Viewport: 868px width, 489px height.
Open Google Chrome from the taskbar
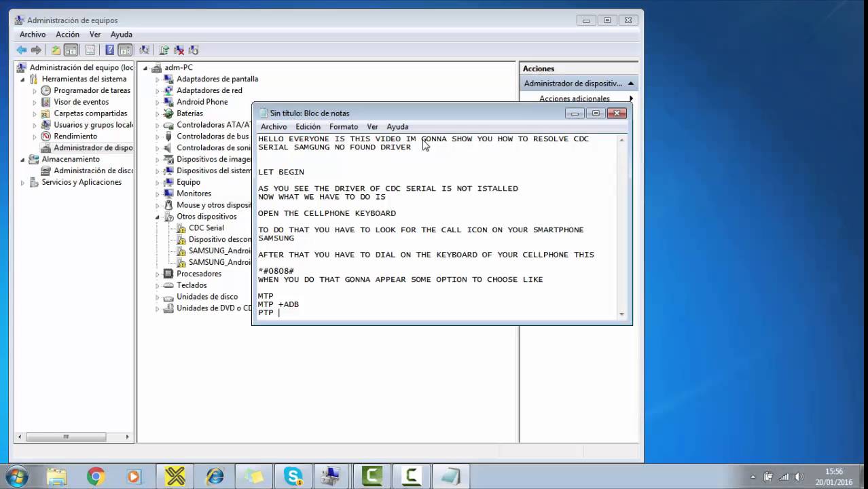[96, 477]
